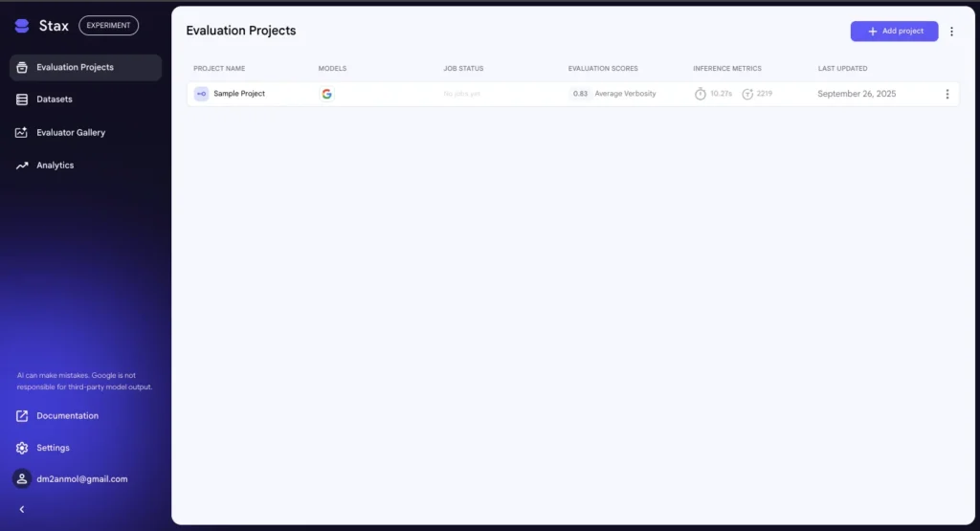Click the Stax logo icon
Viewport: 980px width, 531px height.
pos(22,26)
